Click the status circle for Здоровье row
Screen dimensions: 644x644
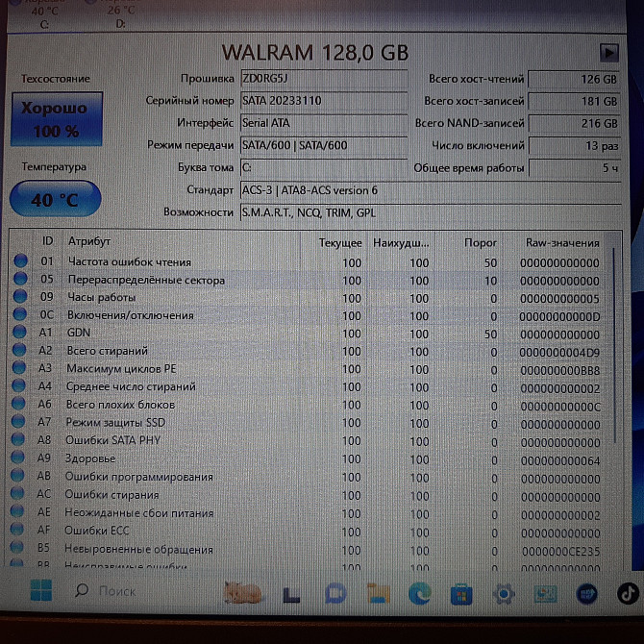17,458
